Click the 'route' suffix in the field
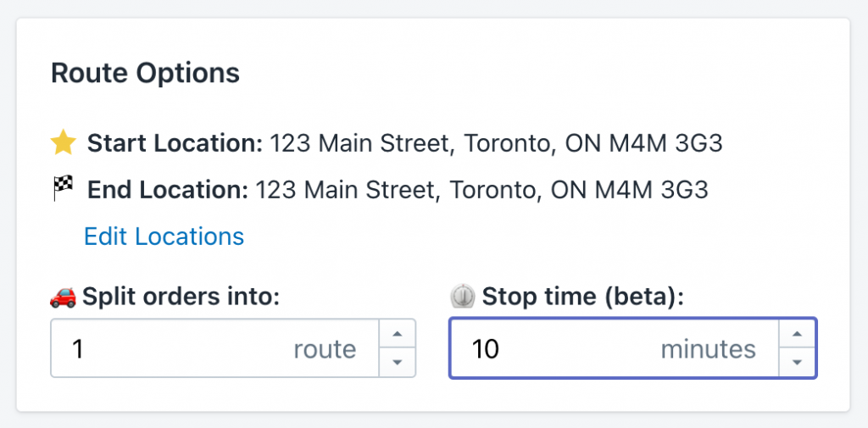This screenshot has width=868, height=428. 325,348
